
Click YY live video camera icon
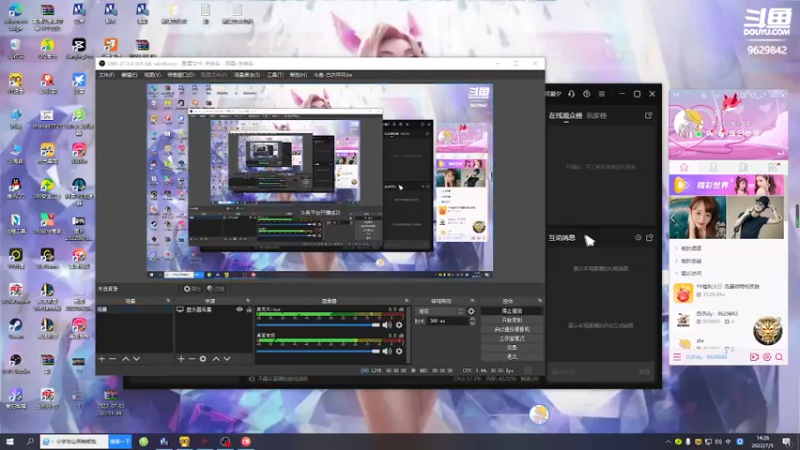[755, 357]
